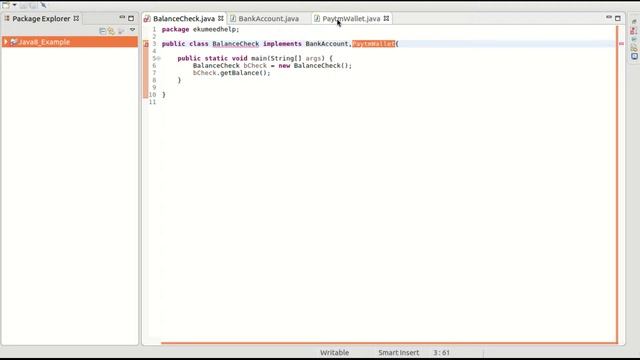This screenshot has height=360, width=640.
Task: Click the BankAccount interface name on line 3
Action: point(327,44)
